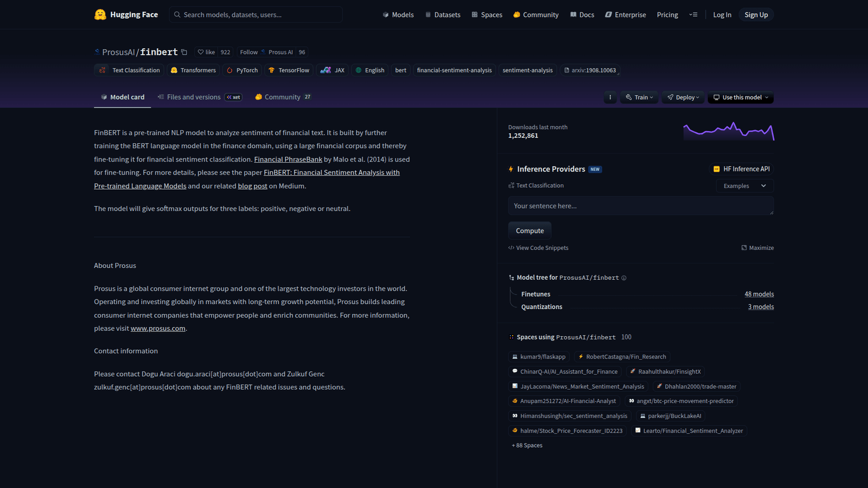
Task: Click the model tree info icon
Action: pos(624,278)
